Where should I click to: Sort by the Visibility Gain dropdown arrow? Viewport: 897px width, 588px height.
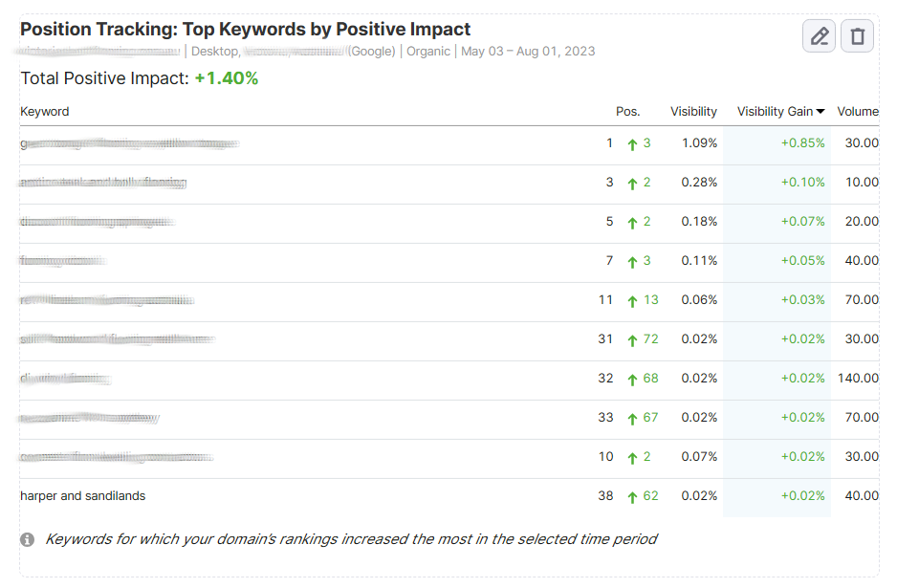click(820, 112)
